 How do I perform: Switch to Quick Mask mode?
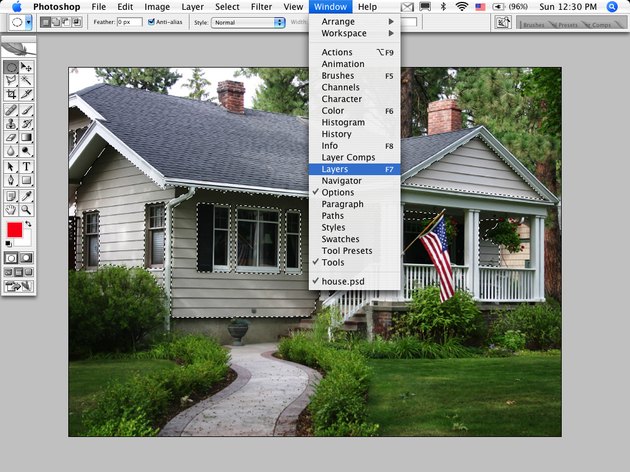pos(26,258)
